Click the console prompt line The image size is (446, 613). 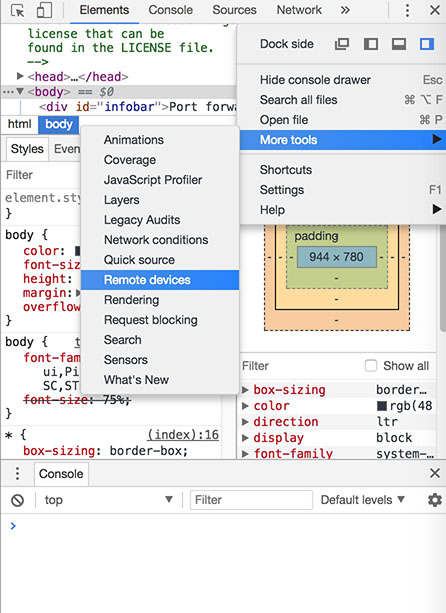[x=223, y=526]
